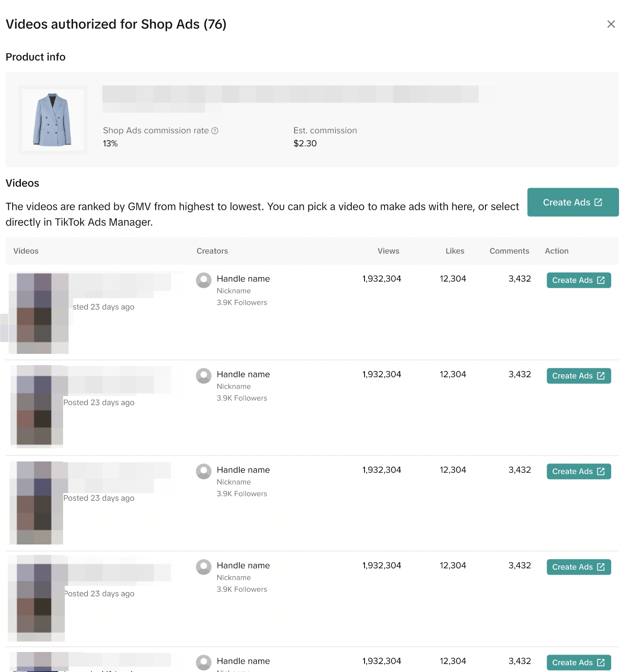Close the Videos authorized for Shop Ads dialog
Image resolution: width=629 pixels, height=672 pixels.
(x=611, y=24)
